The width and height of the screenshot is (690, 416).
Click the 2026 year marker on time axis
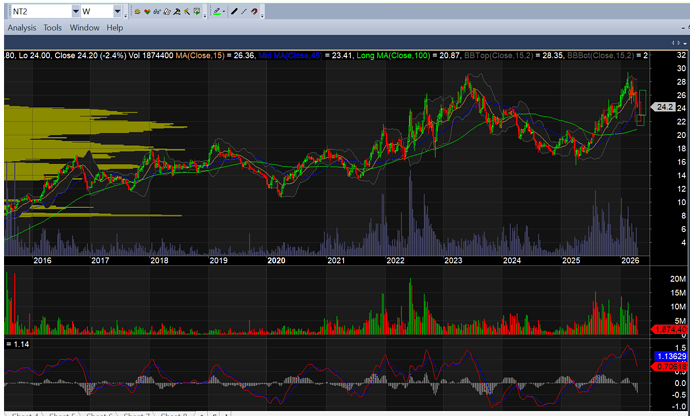[x=630, y=261]
